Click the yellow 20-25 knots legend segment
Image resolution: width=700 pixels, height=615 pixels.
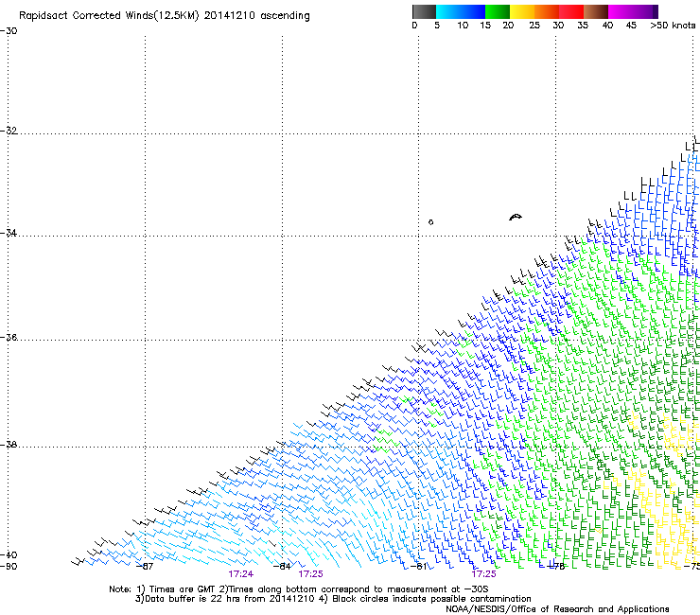coord(522,11)
